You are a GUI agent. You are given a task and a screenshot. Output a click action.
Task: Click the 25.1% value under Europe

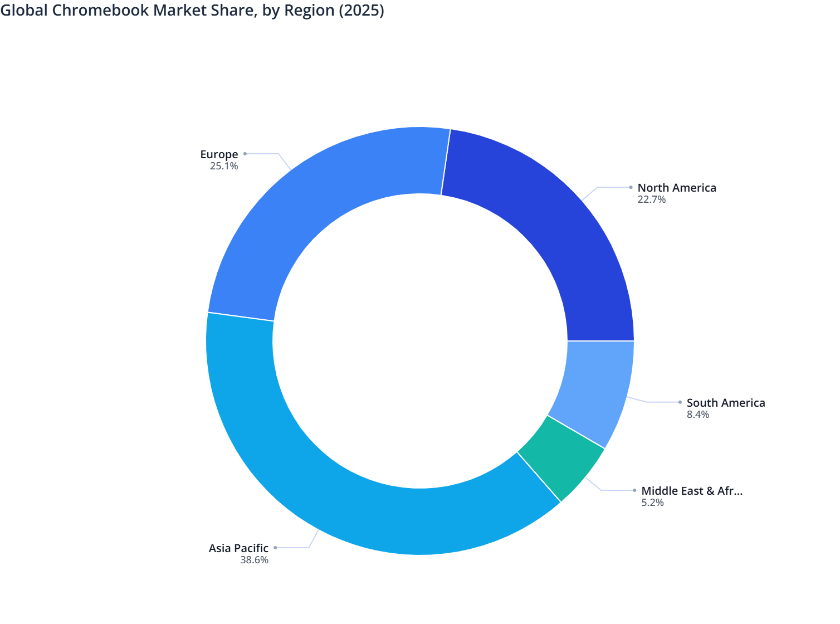coord(224,166)
